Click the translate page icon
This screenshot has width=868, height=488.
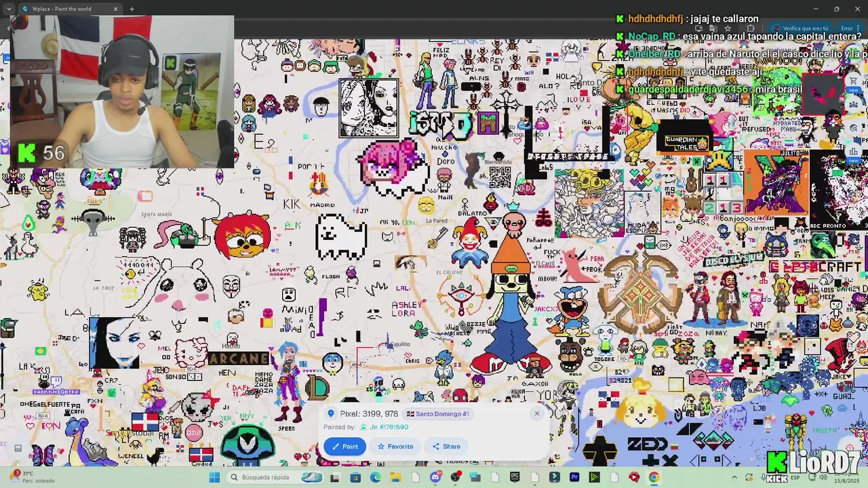[x=713, y=28]
